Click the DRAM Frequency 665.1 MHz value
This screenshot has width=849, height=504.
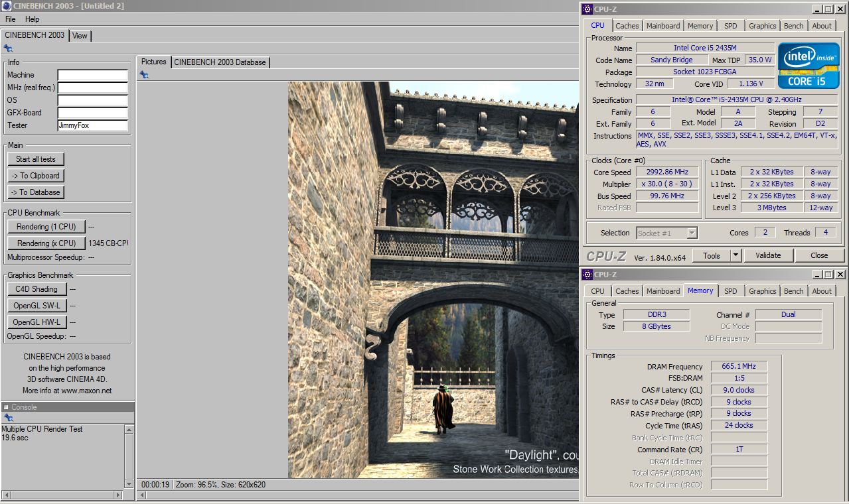click(x=739, y=366)
